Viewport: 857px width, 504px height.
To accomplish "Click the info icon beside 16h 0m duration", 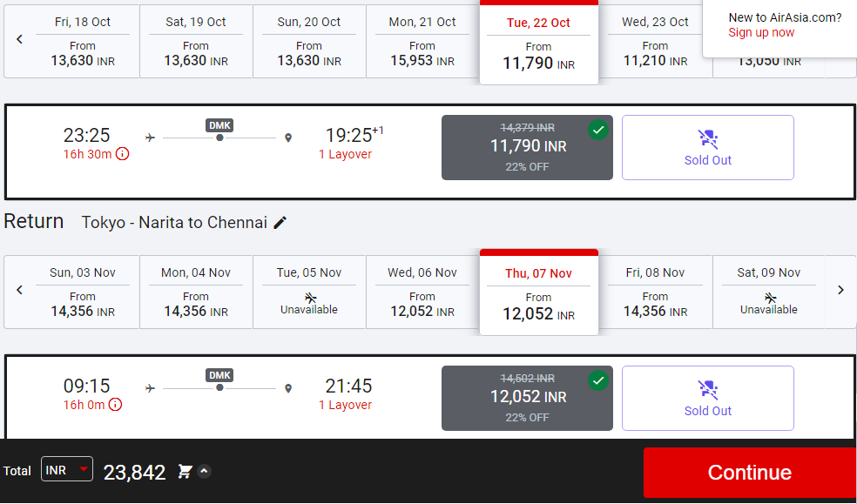I will (115, 405).
